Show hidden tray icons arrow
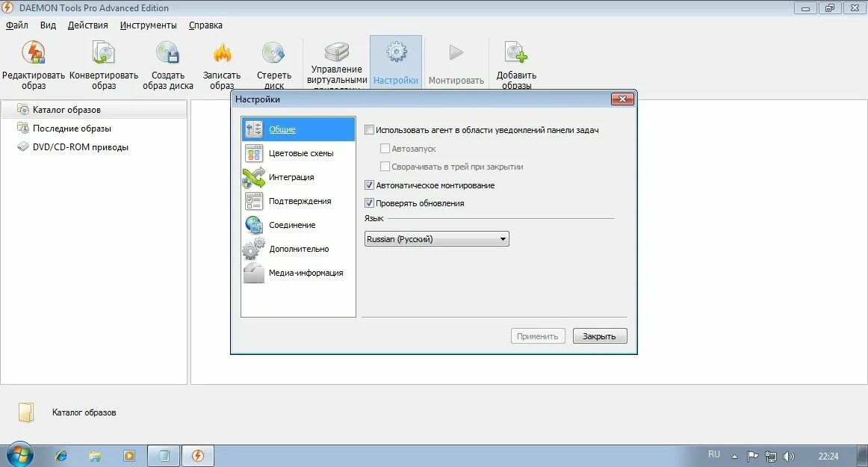868x467 pixels. [x=734, y=457]
